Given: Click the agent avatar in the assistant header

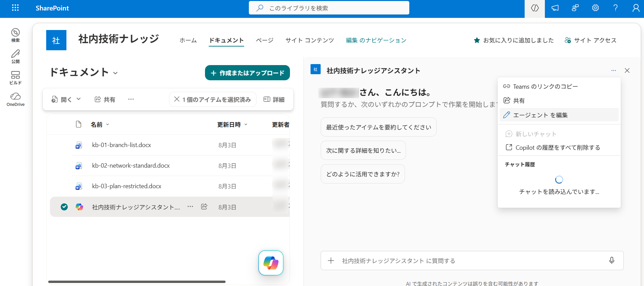Looking at the screenshot, I should tap(316, 69).
